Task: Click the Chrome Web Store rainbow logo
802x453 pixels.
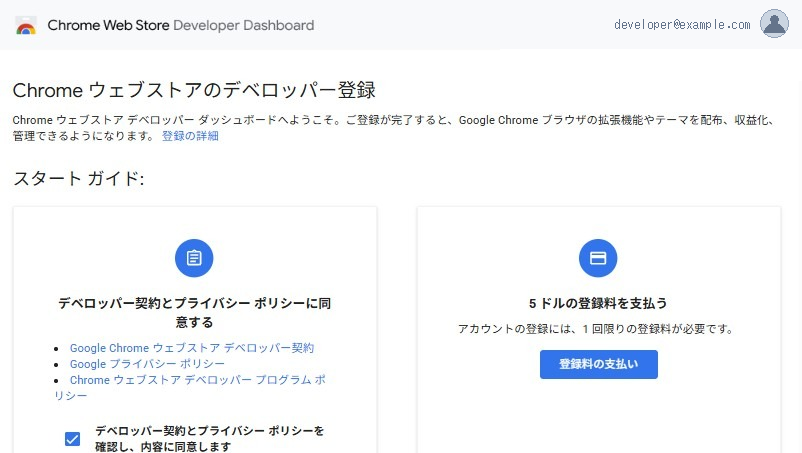Action: click(26, 25)
